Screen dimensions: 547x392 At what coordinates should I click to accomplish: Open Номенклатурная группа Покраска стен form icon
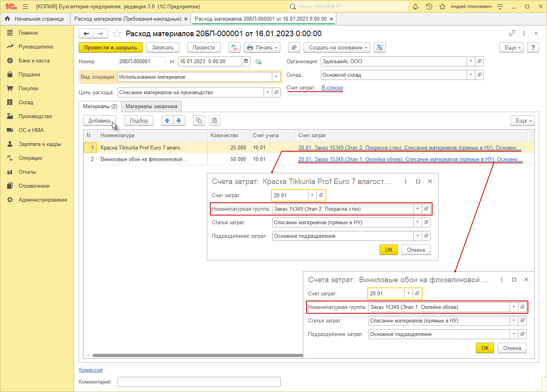pyautogui.click(x=426, y=209)
